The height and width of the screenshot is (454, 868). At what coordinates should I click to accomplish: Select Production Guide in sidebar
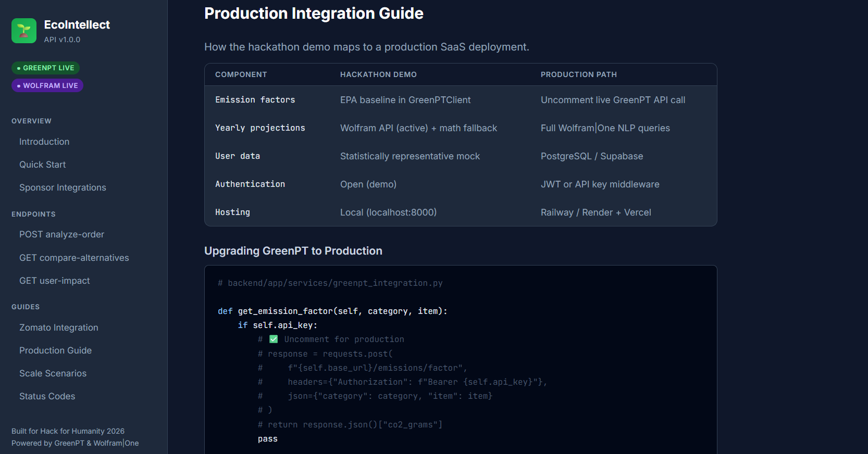[55, 350]
